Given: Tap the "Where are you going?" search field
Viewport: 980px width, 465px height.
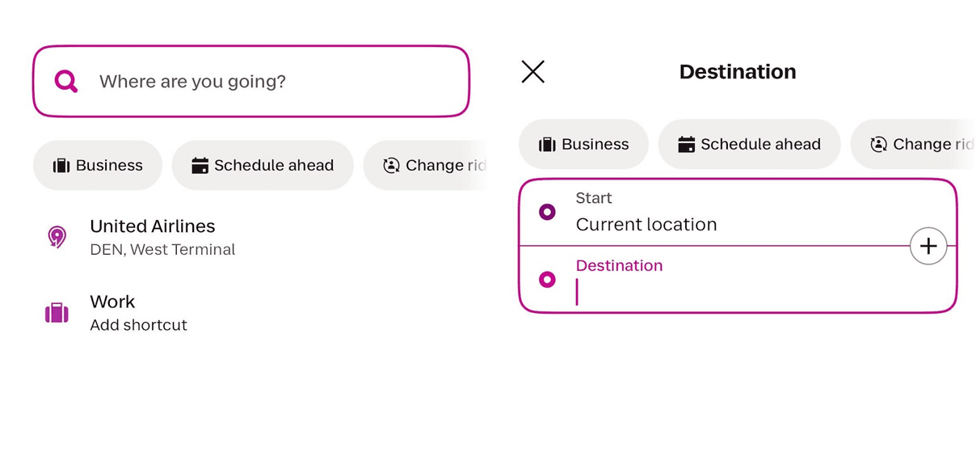Looking at the screenshot, I should (x=267, y=82).
